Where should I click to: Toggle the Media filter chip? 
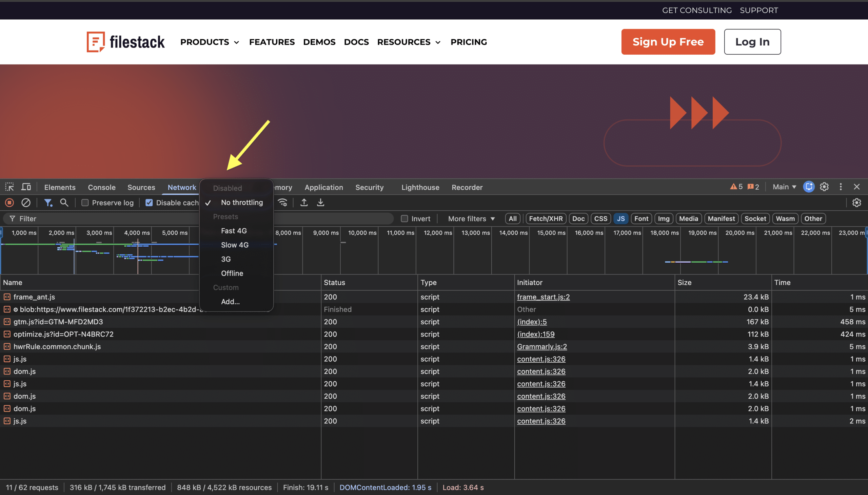click(689, 218)
